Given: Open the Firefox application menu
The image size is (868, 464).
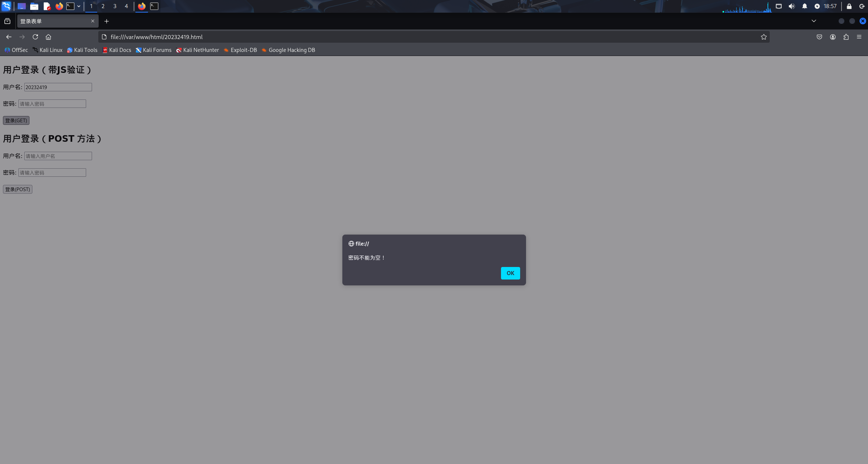Looking at the screenshot, I should click(x=859, y=37).
